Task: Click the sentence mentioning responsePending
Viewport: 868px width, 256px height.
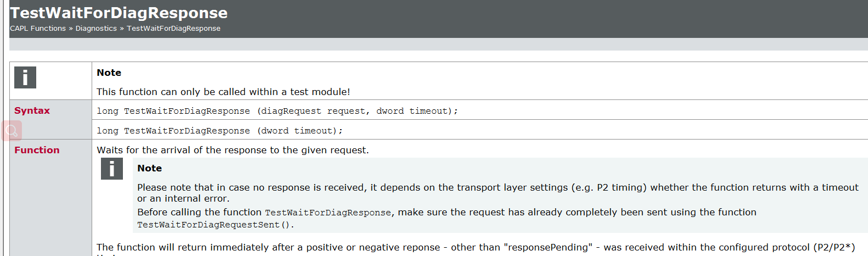Action: pos(476,247)
